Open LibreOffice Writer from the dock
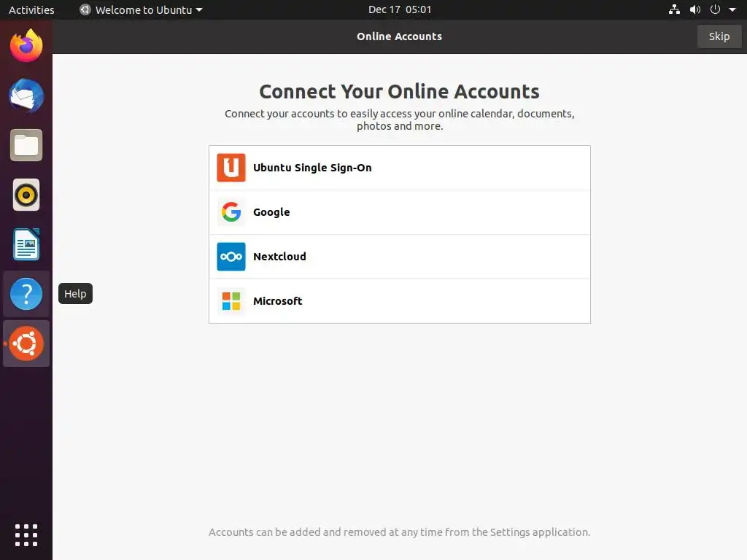This screenshot has height=560, width=747. 26,244
